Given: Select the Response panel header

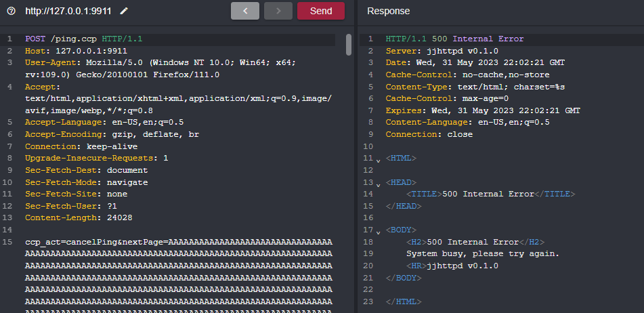Looking at the screenshot, I should pos(388,11).
